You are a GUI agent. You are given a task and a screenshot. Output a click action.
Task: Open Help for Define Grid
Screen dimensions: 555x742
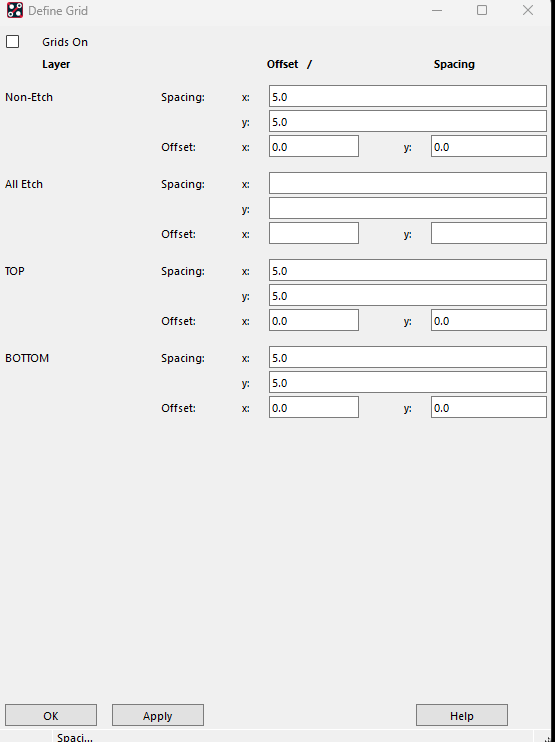462,716
